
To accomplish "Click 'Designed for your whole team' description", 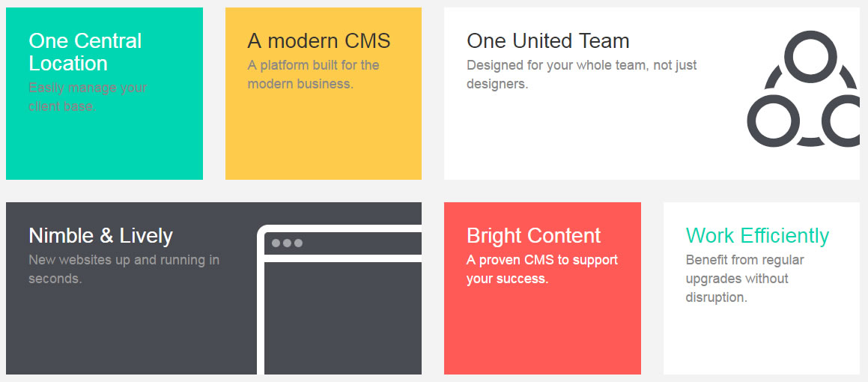I will [x=582, y=75].
